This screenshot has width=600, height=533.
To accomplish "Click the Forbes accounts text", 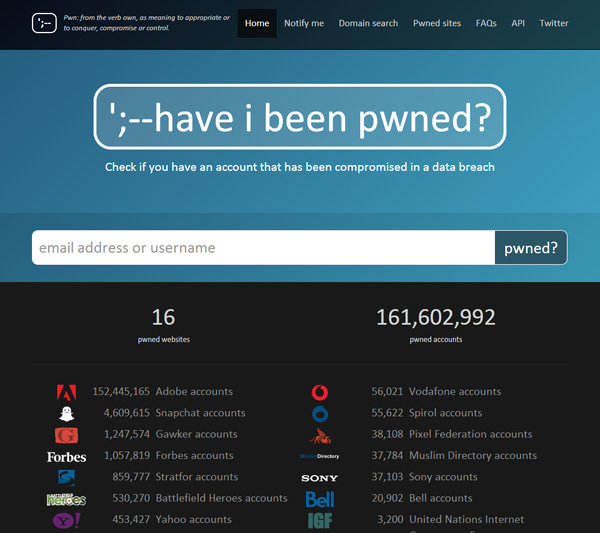I will click(194, 456).
